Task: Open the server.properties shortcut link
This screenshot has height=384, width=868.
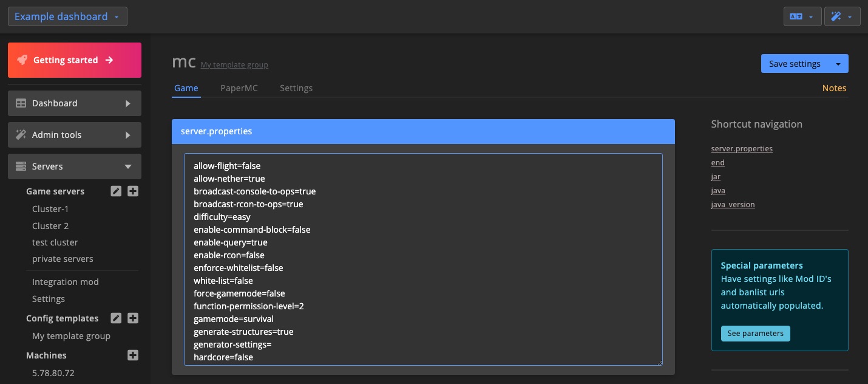Action: (x=742, y=148)
